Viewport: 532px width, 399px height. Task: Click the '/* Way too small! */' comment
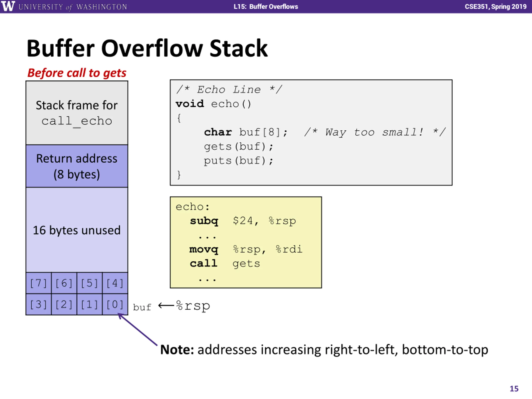pos(375,132)
